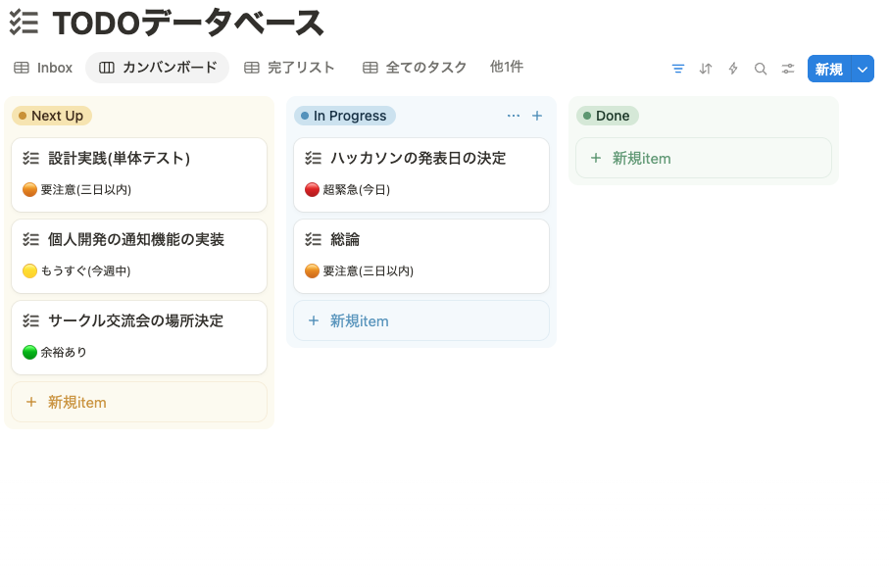Open card 個人開発の通知機能の実装

pos(139,257)
